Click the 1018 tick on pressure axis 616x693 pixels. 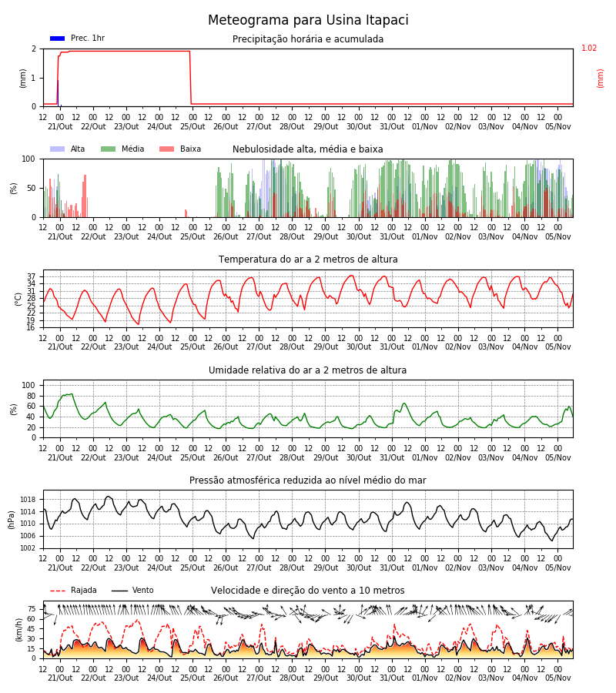pyautogui.click(x=28, y=500)
